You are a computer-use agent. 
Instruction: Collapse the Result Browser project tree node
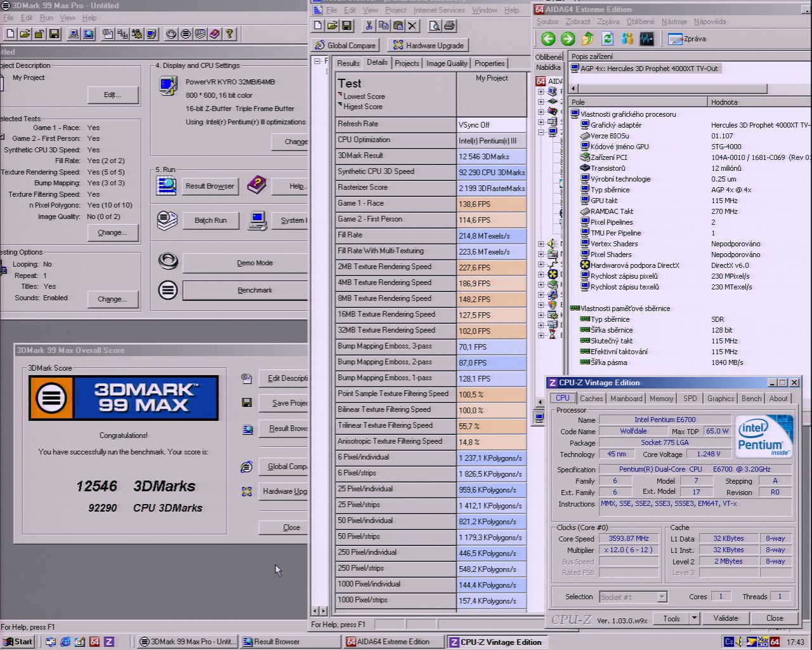pyautogui.click(x=317, y=62)
